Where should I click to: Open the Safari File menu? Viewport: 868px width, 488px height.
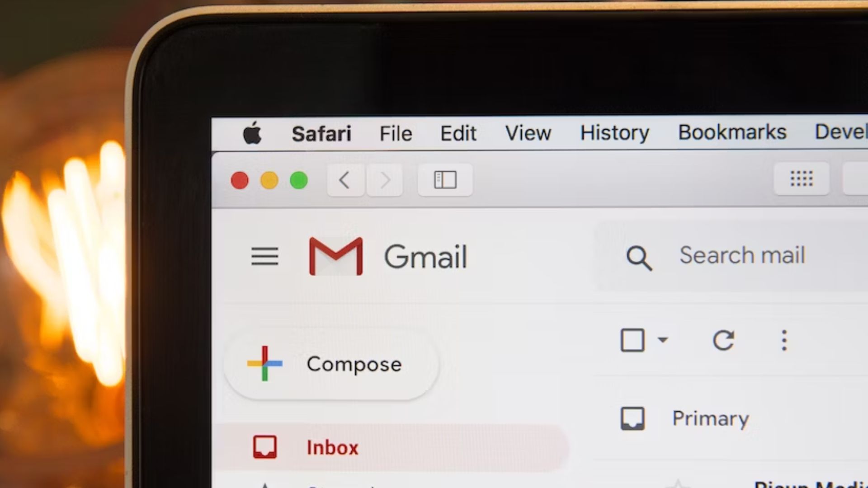point(396,132)
